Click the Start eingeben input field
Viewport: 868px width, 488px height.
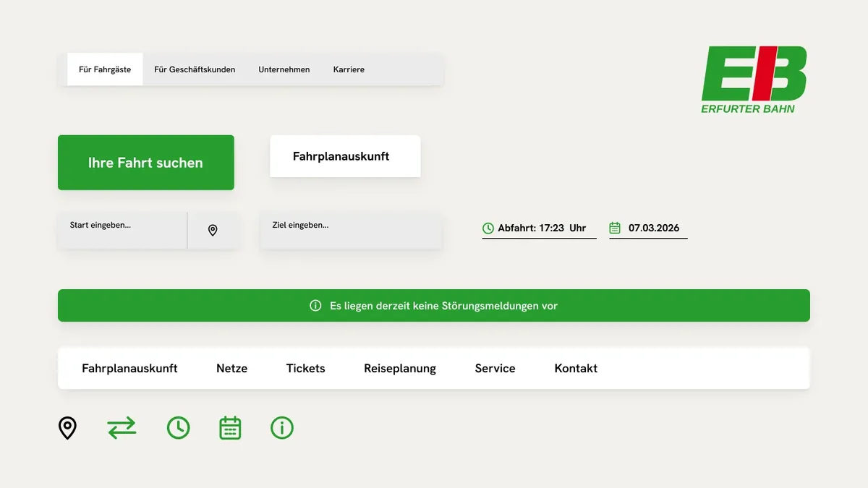click(x=122, y=231)
